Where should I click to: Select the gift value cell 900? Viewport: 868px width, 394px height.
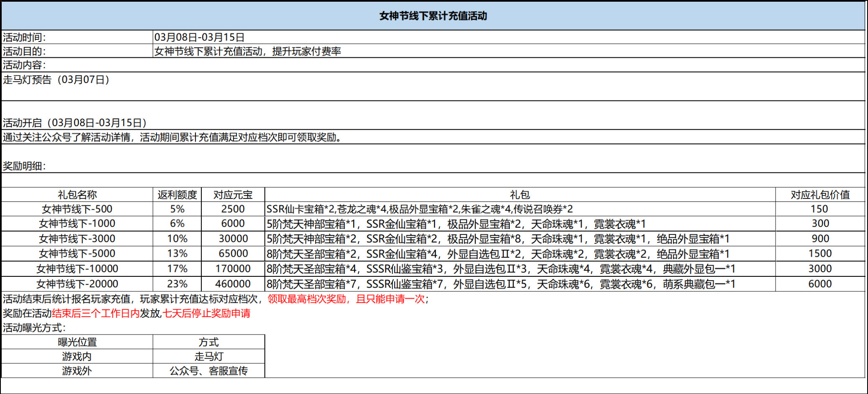(820, 239)
